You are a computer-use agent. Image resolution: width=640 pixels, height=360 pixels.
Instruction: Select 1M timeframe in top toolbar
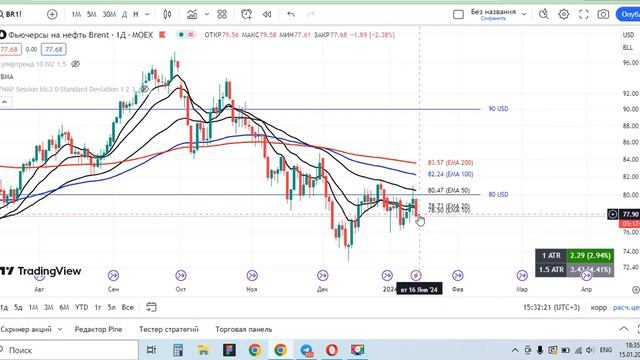(x=76, y=14)
